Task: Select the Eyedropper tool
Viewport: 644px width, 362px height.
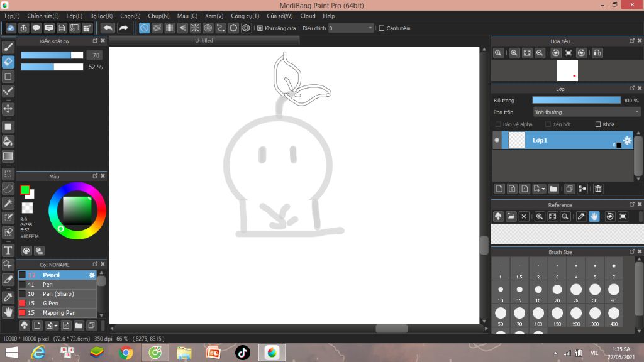Action: (8, 297)
